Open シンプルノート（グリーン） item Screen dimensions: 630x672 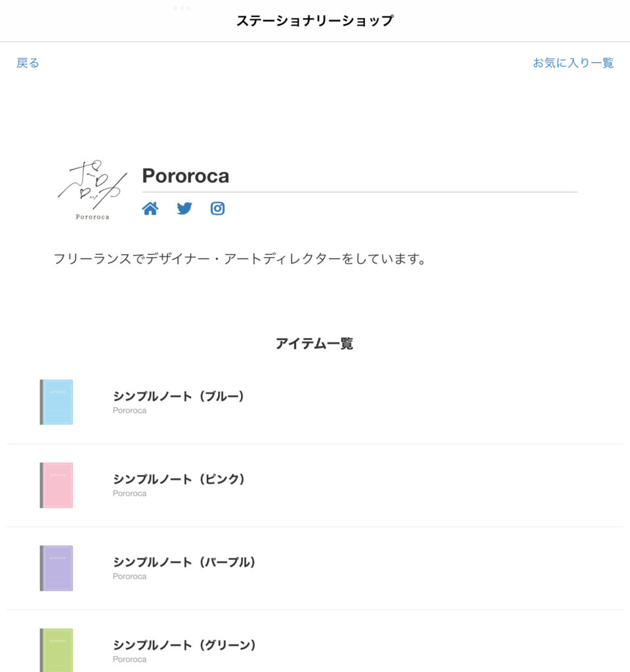184,645
